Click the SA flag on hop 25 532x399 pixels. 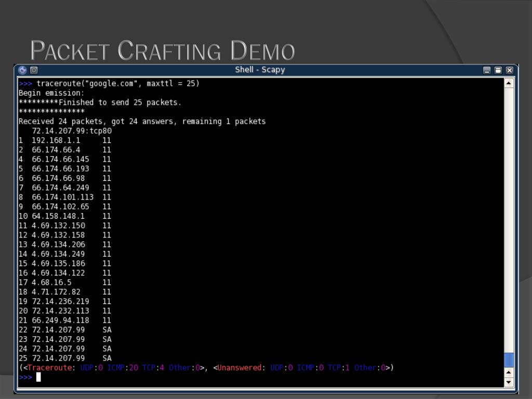[x=107, y=358]
